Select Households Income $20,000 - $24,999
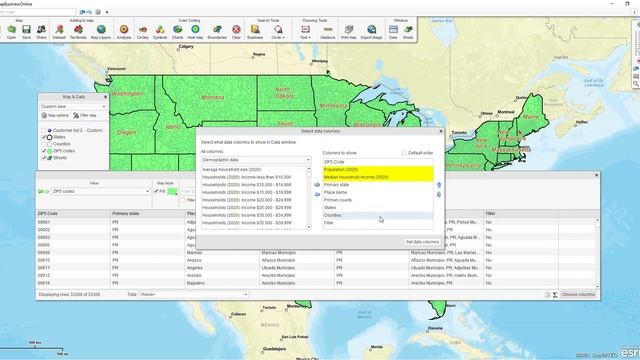The width and height of the screenshot is (640, 360). tap(253, 200)
